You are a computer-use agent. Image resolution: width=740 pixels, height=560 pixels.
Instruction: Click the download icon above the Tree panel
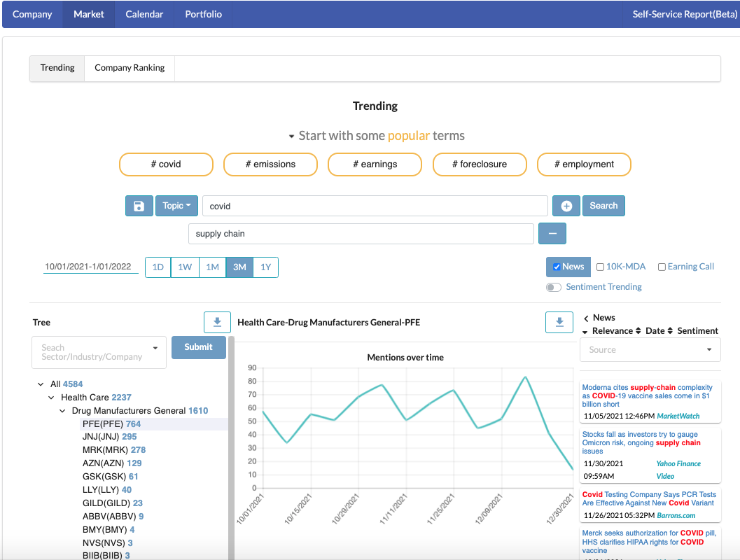[217, 322]
